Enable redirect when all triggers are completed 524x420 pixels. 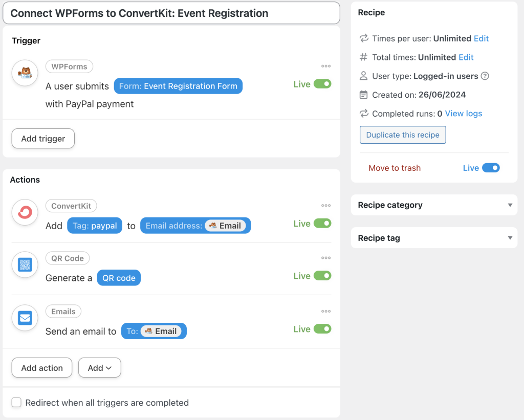click(16, 403)
